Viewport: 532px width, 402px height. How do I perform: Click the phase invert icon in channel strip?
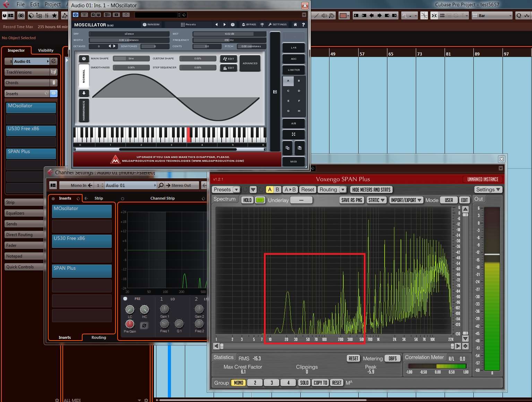(x=144, y=325)
